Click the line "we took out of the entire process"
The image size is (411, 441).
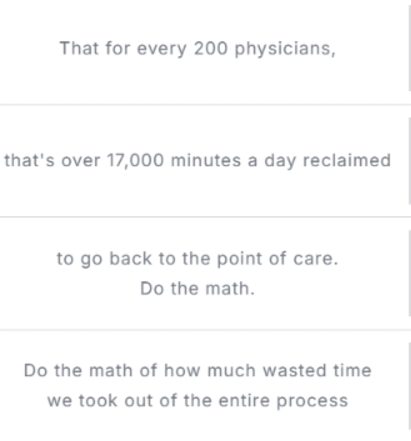pyautogui.click(x=197, y=400)
